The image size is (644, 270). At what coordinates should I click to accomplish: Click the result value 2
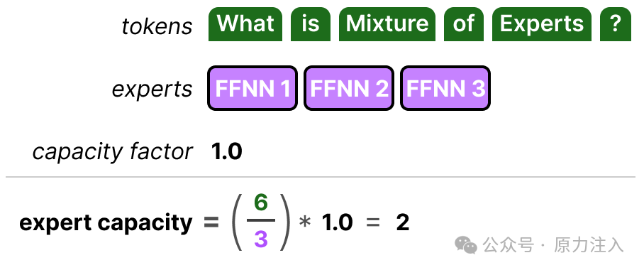click(403, 222)
